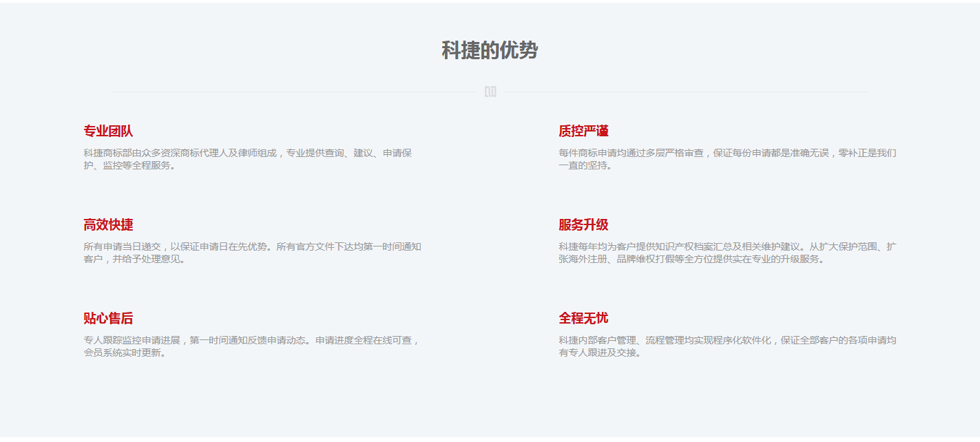Click the text line 有专人跟进及交接
Image resolution: width=980 pixels, height=442 pixels.
pos(600,353)
